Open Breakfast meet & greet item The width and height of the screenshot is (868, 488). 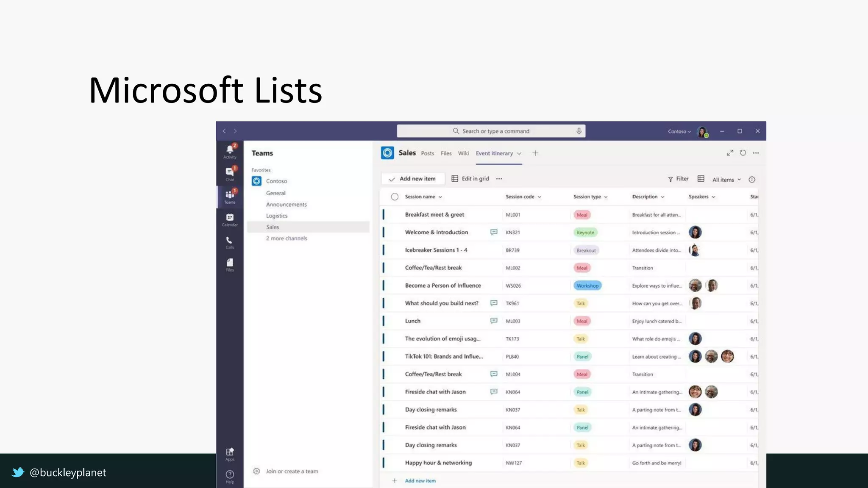click(x=434, y=214)
